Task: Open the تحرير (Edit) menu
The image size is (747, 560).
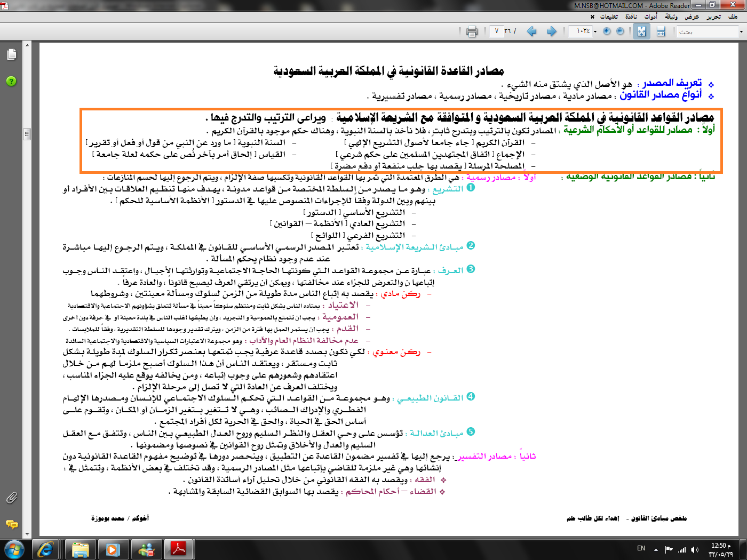Action: [714, 17]
